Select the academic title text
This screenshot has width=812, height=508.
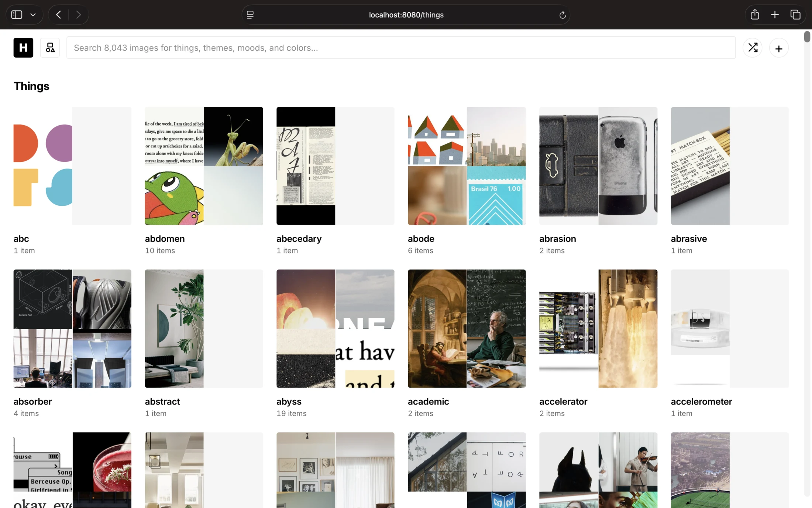(428, 401)
